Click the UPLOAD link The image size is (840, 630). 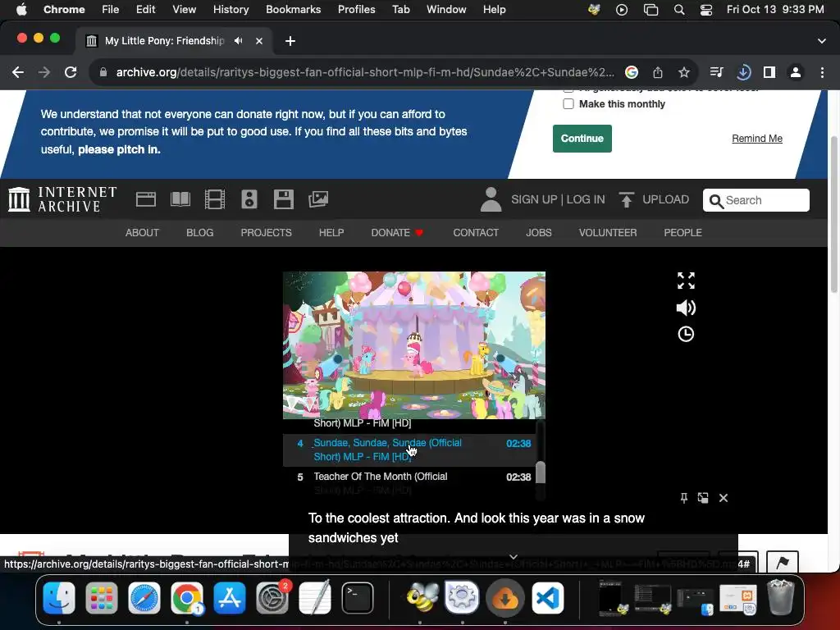tap(665, 199)
